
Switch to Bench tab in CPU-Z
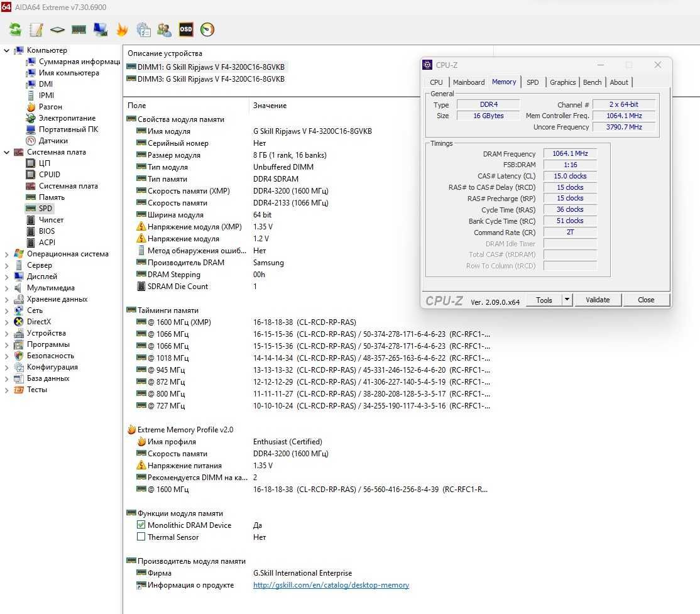coord(592,82)
